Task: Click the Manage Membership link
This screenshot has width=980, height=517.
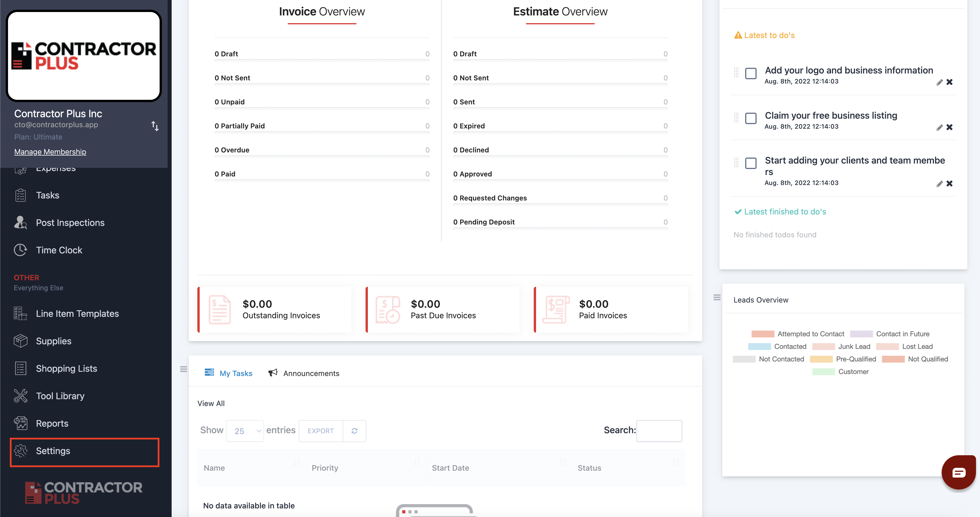Action: pos(50,152)
